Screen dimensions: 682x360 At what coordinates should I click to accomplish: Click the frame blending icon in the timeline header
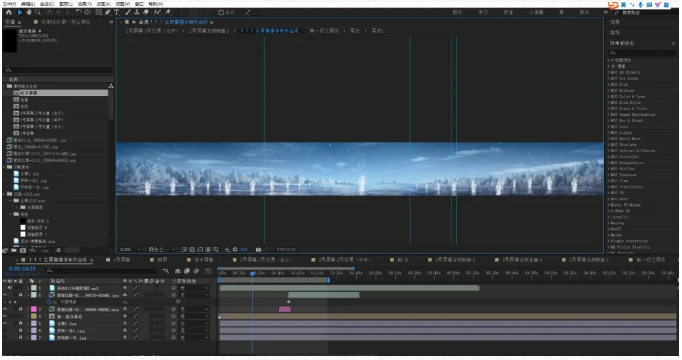tap(187, 271)
